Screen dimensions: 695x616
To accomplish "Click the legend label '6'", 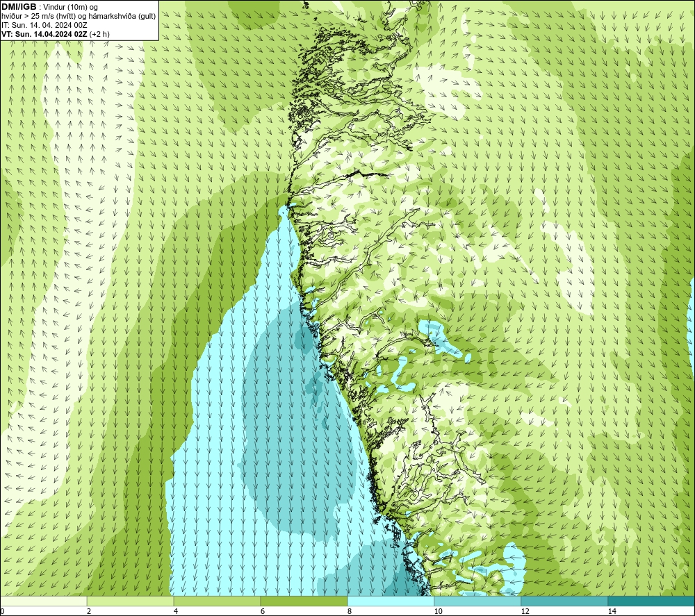I will click(263, 611).
